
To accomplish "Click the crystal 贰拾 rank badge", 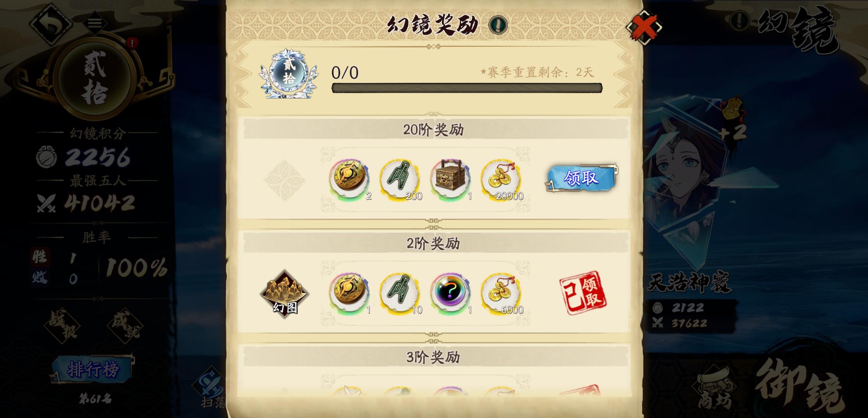I will pyautogui.click(x=289, y=73).
